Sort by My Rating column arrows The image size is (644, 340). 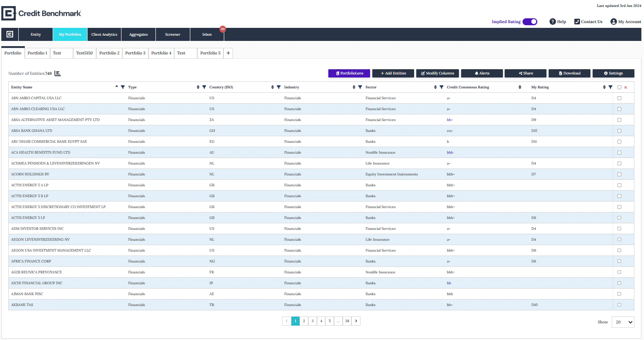point(604,87)
